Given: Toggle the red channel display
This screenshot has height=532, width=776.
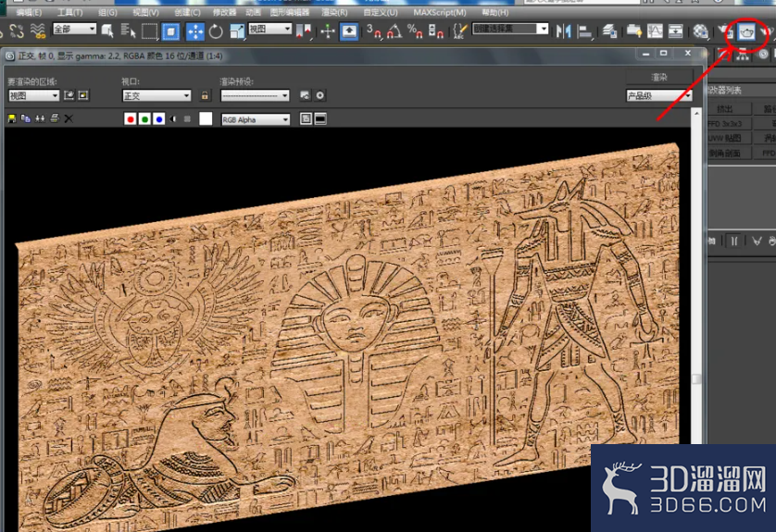Looking at the screenshot, I should pyautogui.click(x=131, y=119).
